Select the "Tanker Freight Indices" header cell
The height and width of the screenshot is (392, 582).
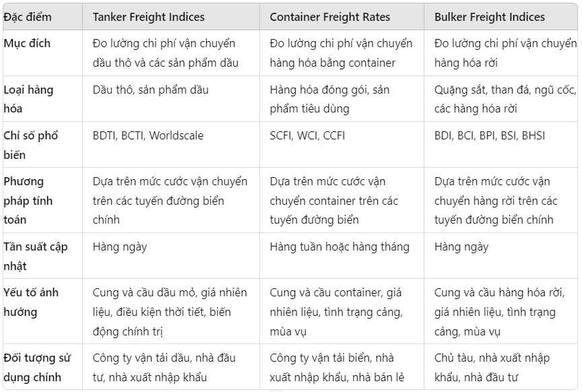(x=148, y=17)
